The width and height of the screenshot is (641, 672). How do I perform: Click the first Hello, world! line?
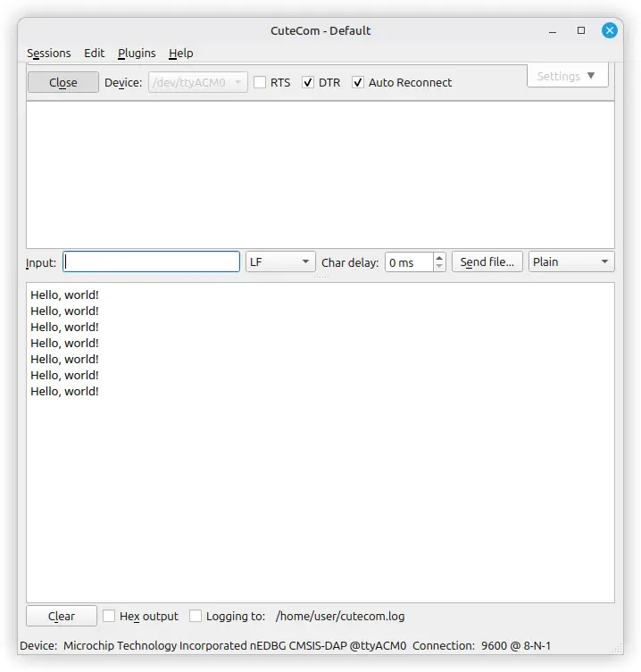click(x=64, y=295)
